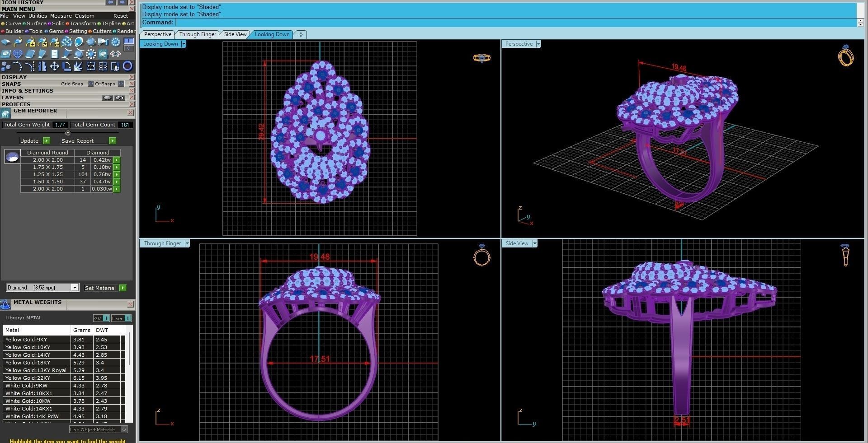The height and width of the screenshot is (443, 868).
Task: Go back in Icon History
Action: (x=110, y=2)
